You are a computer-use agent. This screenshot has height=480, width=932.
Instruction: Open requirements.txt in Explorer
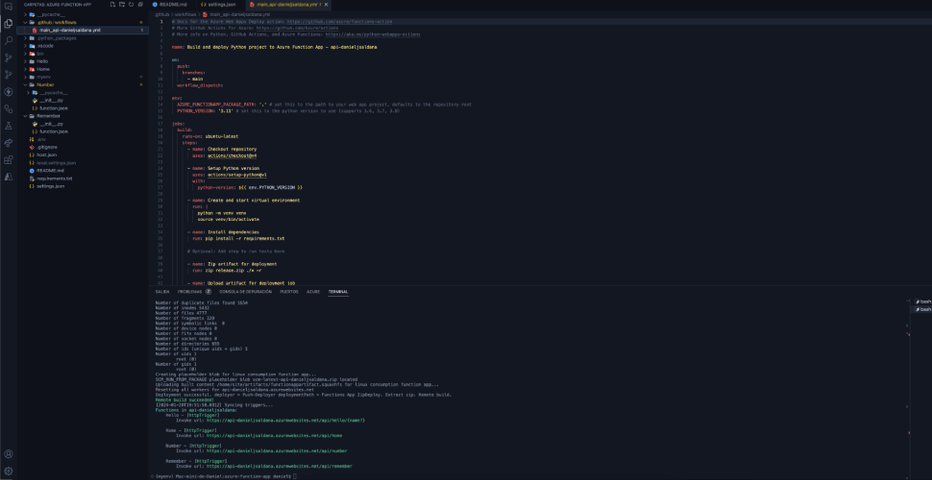(x=83, y=178)
